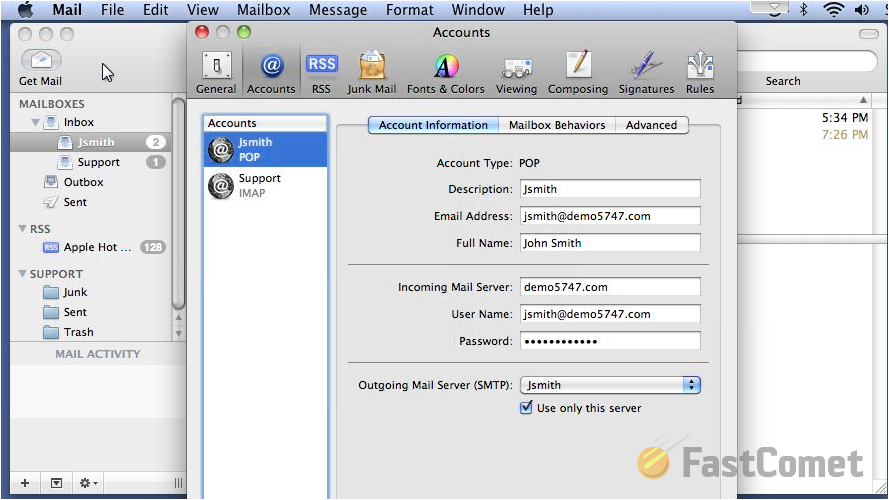Uncheck Use only this server

(x=526, y=408)
